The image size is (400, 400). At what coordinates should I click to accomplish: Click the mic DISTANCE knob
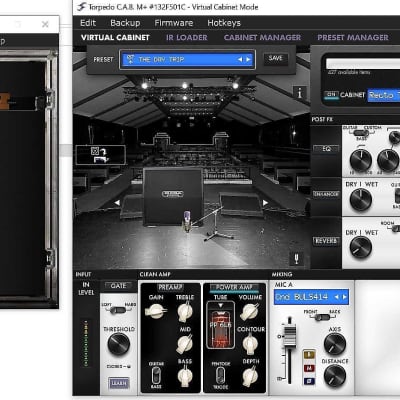(x=334, y=376)
